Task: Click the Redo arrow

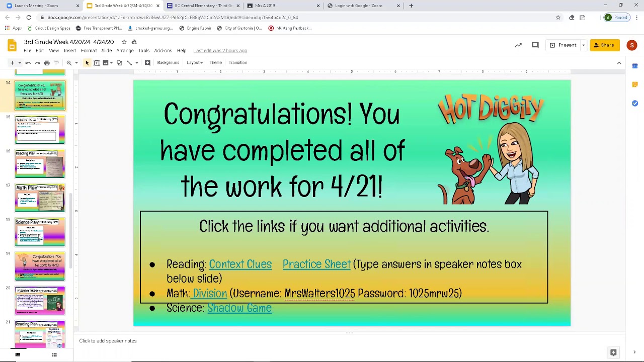Action: pos(37,63)
